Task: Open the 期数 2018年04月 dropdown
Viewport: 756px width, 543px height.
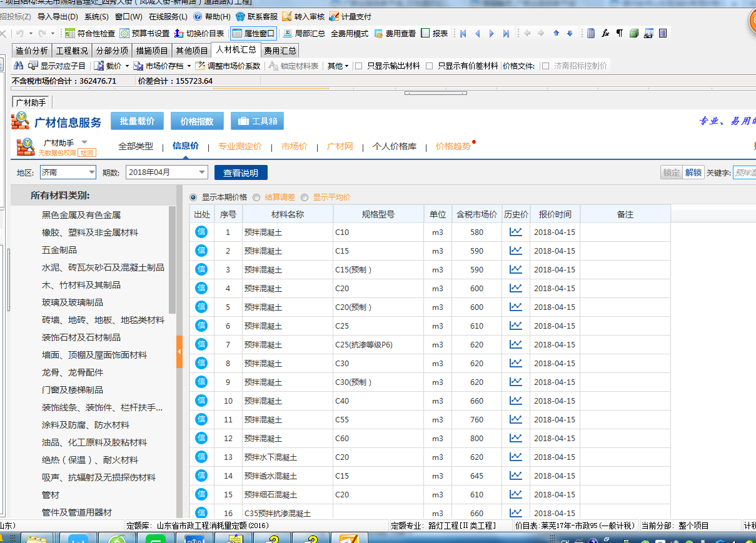Action: tap(167, 172)
